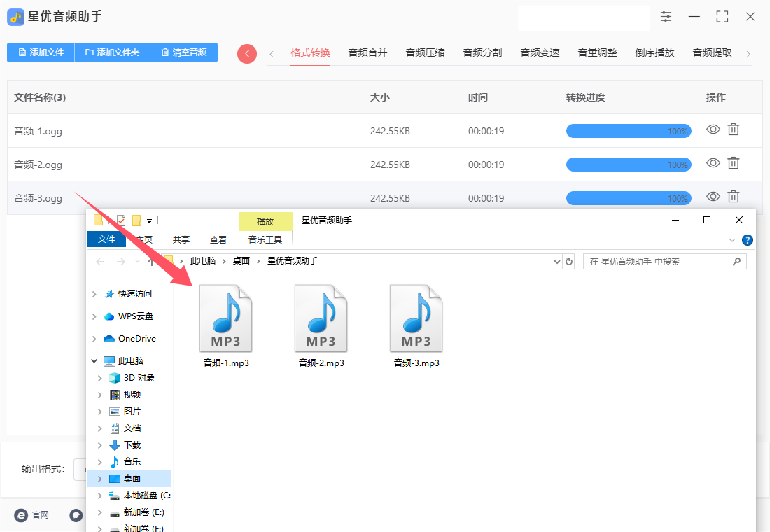The width and height of the screenshot is (770, 532).
Task: Show previous function tabs with left chevron
Action: pyautogui.click(x=272, y=54)
